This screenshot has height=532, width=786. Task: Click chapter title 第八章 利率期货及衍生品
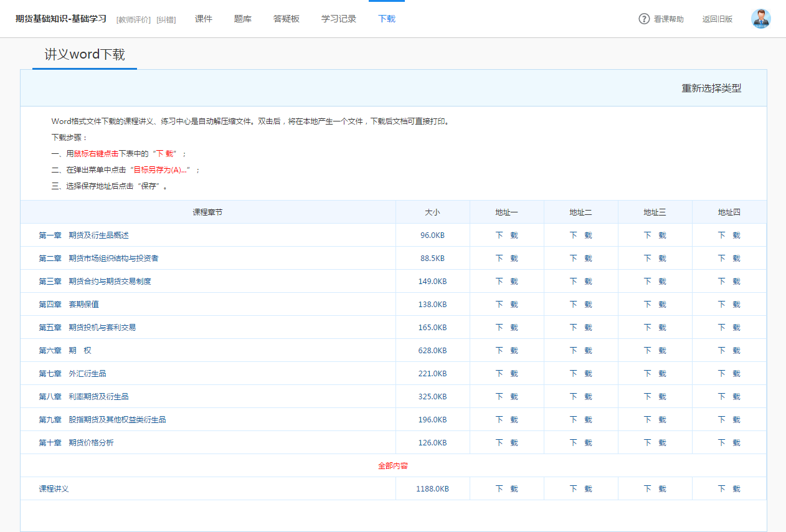click(83, 397)
